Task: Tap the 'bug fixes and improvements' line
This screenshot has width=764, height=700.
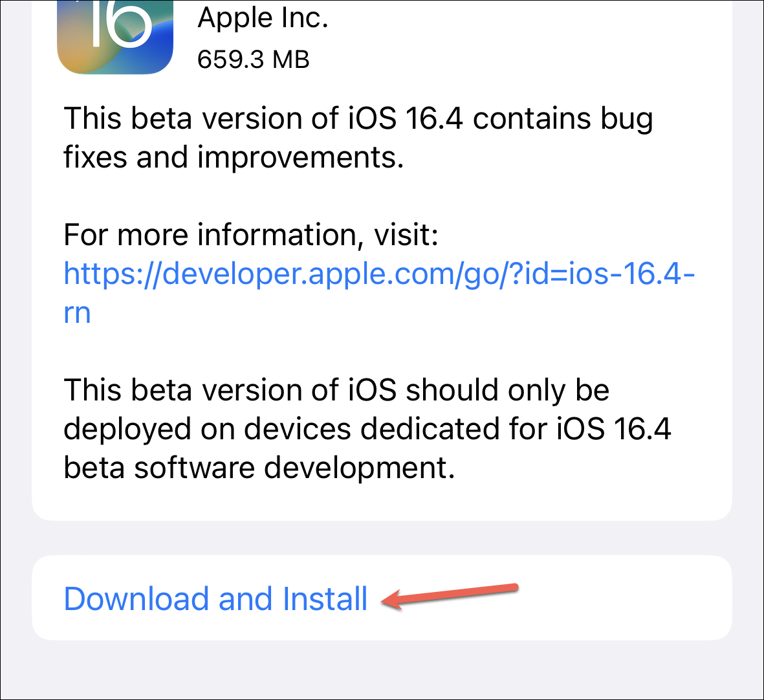Action: pyautogui.click(x=234, y=157)
